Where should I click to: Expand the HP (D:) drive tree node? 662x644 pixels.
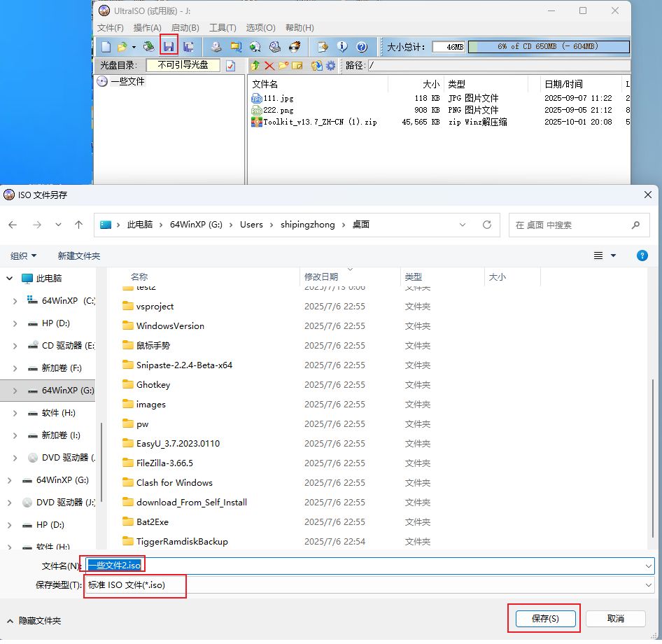[15, 323]
